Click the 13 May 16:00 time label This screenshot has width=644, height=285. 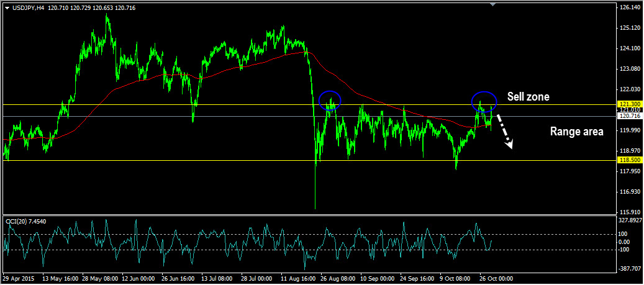(59, 278)
